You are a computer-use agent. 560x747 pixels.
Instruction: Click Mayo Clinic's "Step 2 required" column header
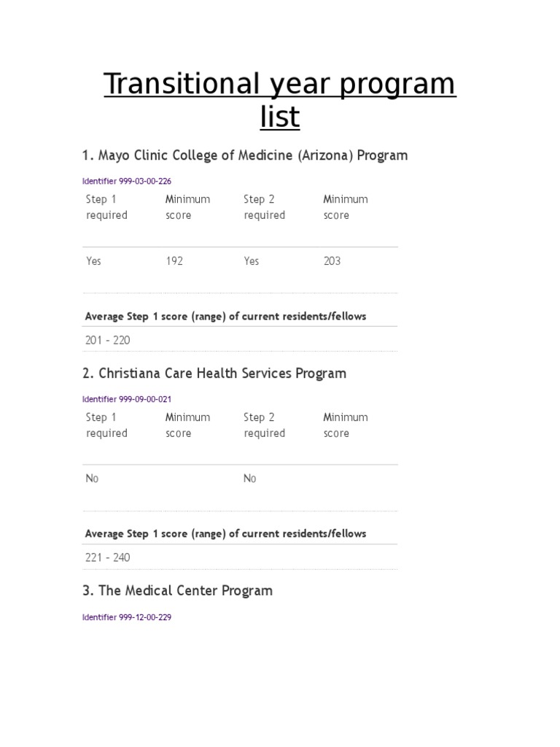tap(264, 207)
